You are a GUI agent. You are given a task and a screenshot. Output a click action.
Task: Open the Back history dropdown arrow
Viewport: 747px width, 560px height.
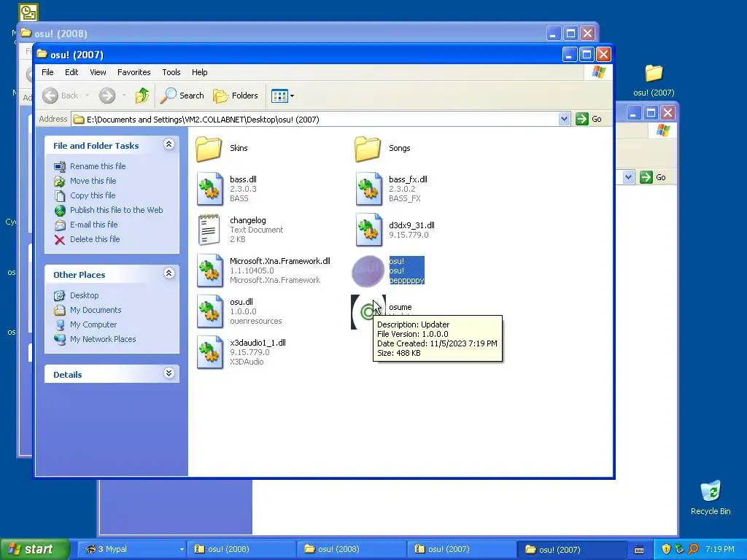tap(88, 96)
